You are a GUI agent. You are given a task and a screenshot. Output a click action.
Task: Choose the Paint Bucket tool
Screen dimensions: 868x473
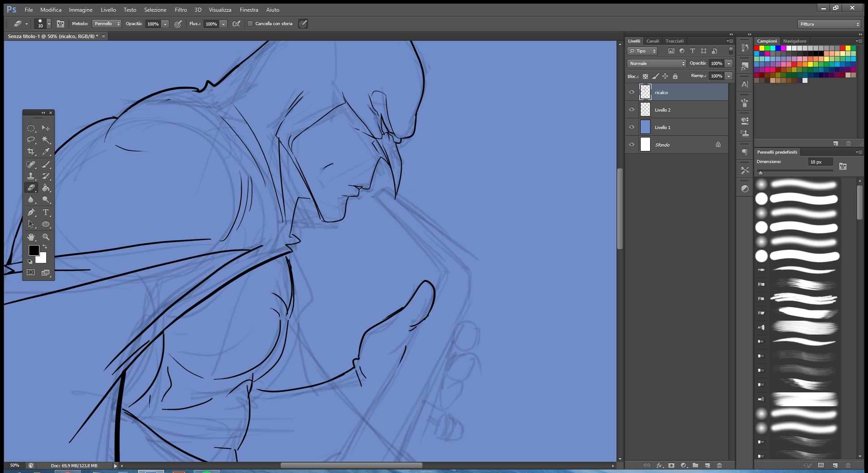[x=46, y=188]
